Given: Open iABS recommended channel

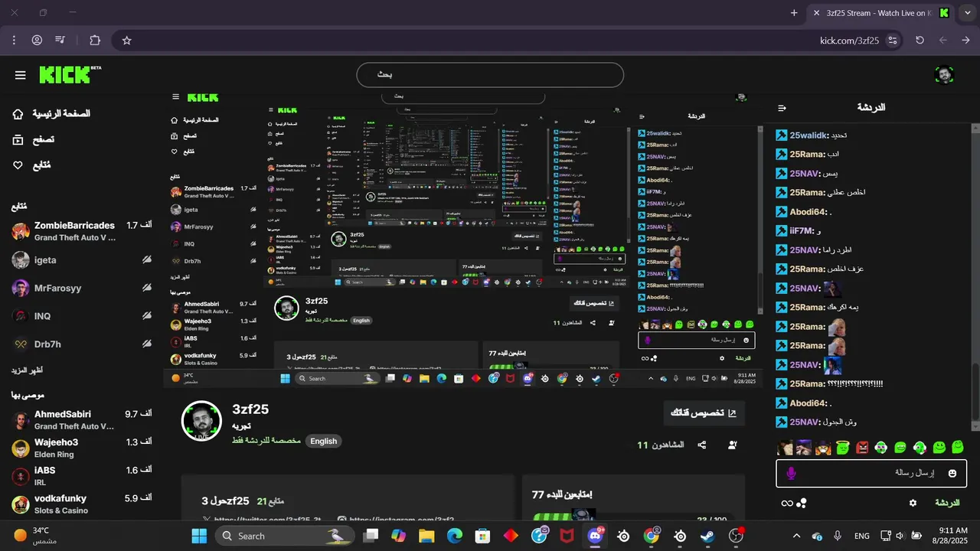Looking at the screenshot, I should click(x=81, y=476).
